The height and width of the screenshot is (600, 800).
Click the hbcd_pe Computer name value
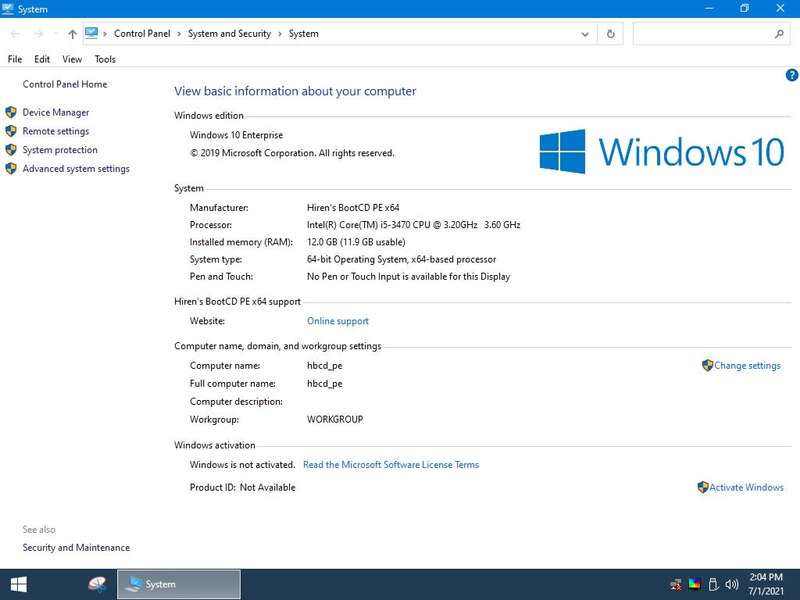[324, 366]
